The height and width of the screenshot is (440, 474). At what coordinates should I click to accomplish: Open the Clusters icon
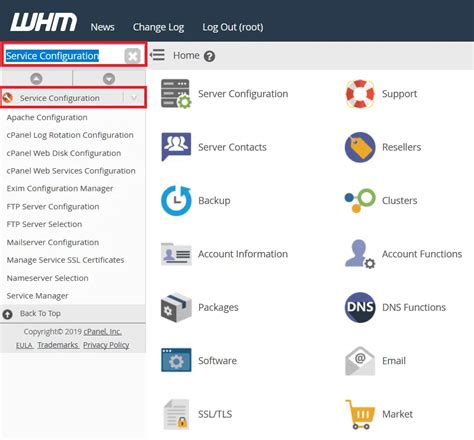360,200
